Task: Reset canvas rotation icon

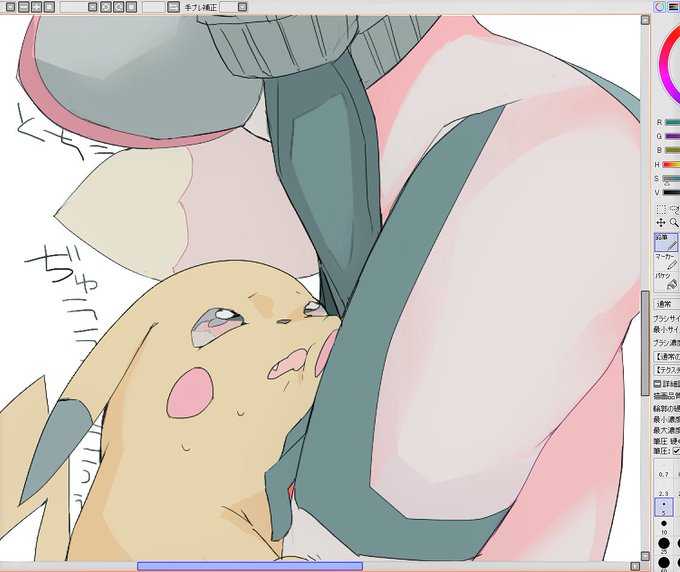Action: (131, 7)
